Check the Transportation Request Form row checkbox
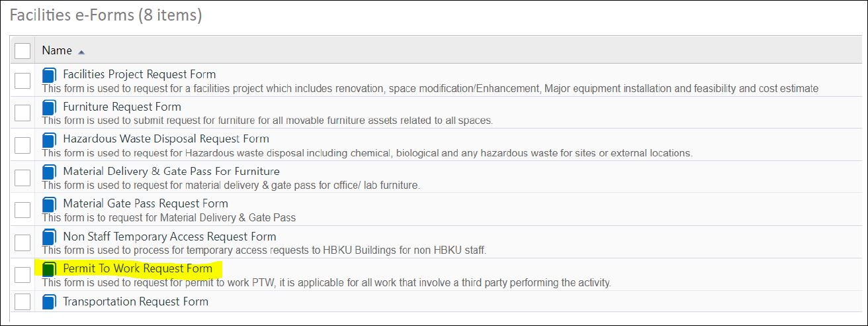 coord(22,301)
